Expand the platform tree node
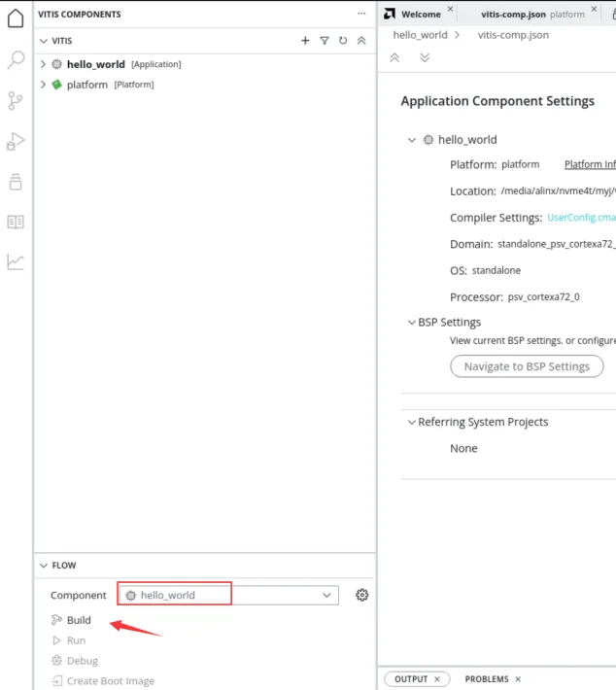 point(43,85)
